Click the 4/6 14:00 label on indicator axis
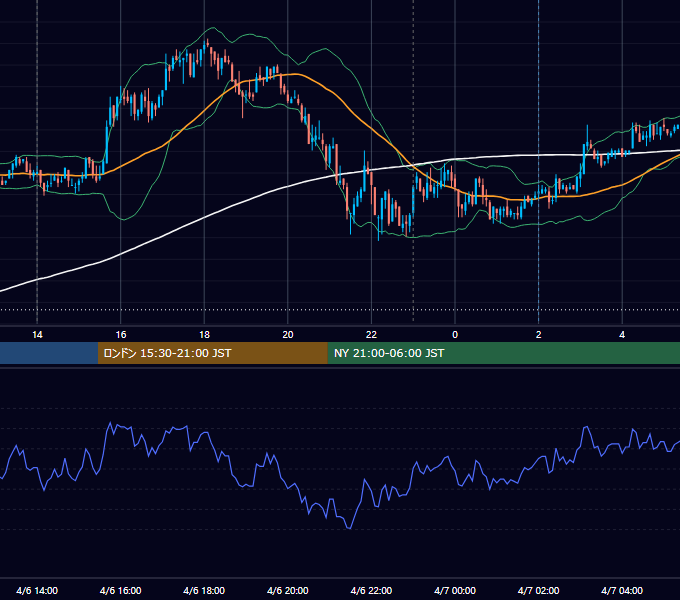This screenshot has height=600, width=680. click(x=37, y=590)
